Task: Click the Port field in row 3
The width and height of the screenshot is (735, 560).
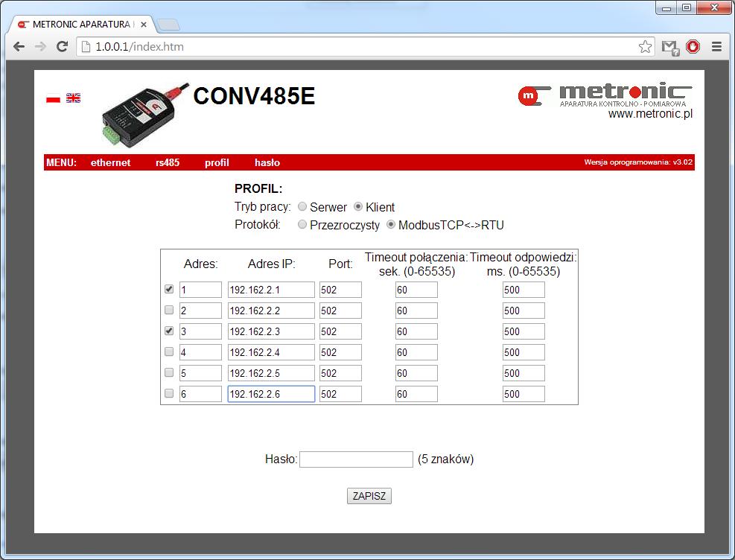Action: [x=340, y=331]
